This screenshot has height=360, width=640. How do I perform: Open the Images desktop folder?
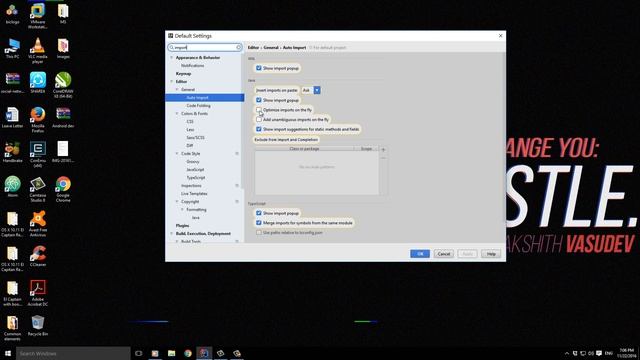tap(63, 48)
